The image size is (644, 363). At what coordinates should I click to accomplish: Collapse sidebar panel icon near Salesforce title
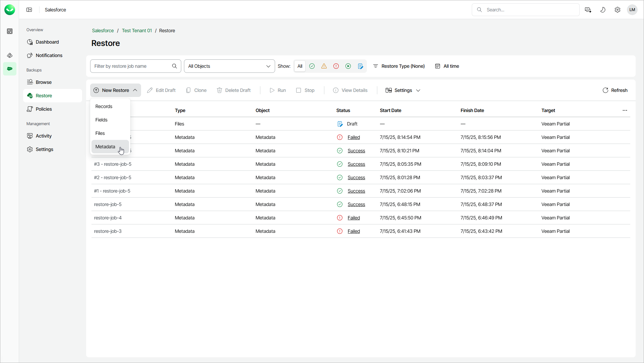pos(29,10)
